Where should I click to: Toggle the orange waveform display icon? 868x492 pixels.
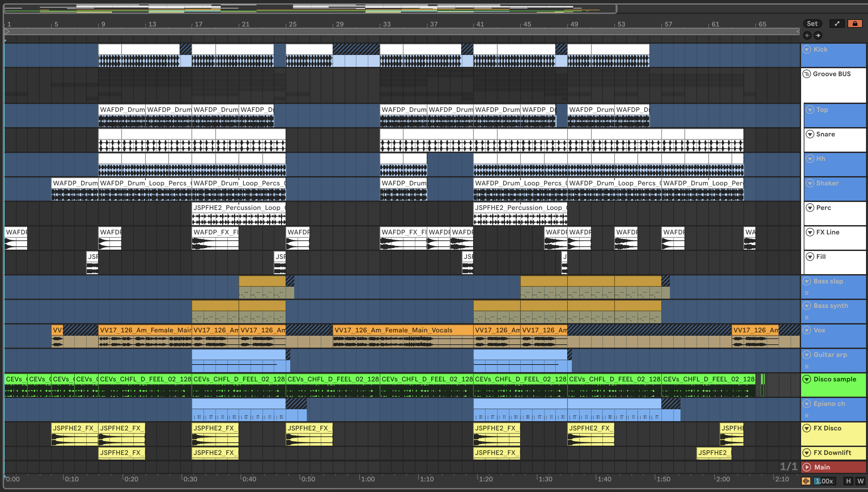point(806,481)
